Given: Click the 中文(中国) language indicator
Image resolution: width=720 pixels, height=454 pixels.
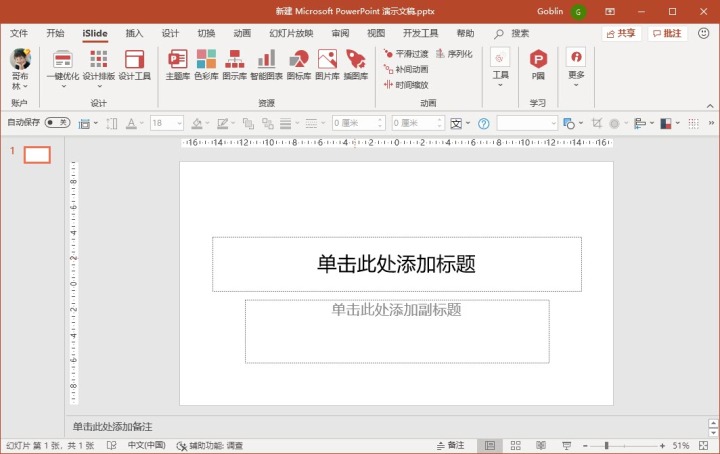Looking at the screenshot, I should (x=146, y=446).
